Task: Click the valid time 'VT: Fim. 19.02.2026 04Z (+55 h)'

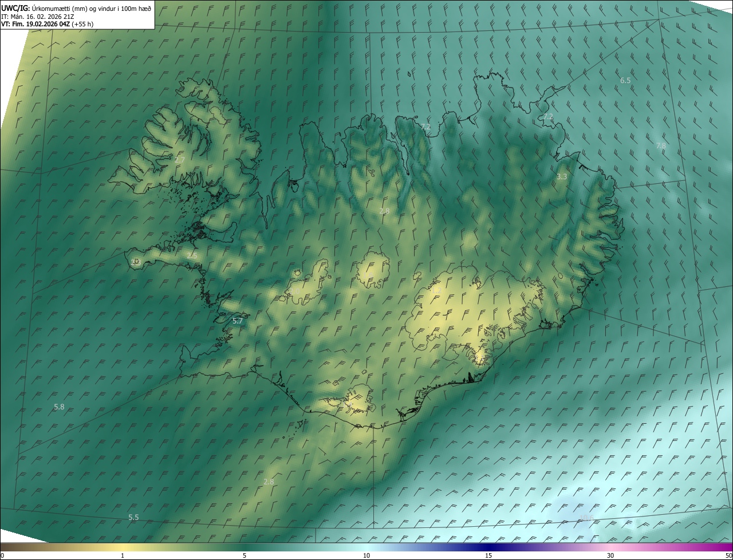Action: (47, 24)
